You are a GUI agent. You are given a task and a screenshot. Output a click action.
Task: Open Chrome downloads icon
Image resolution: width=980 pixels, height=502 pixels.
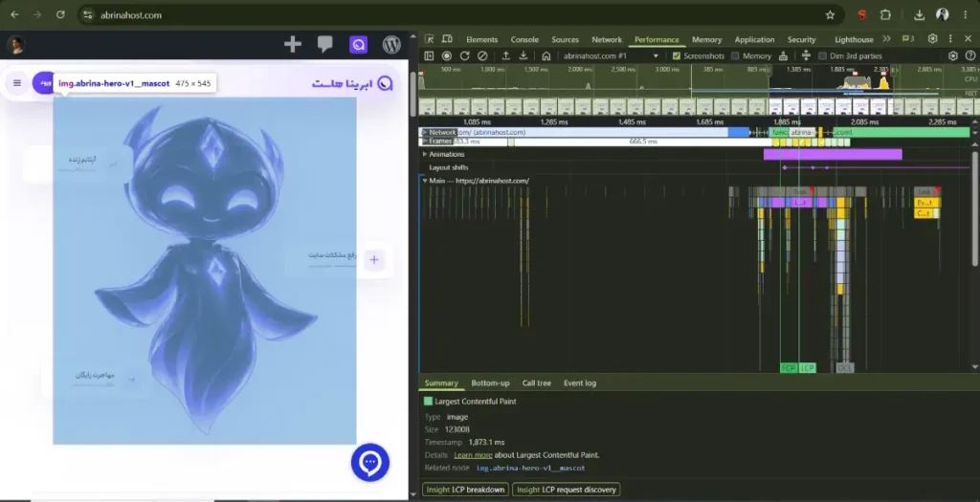pyautogui.click(x=919, y=15)
